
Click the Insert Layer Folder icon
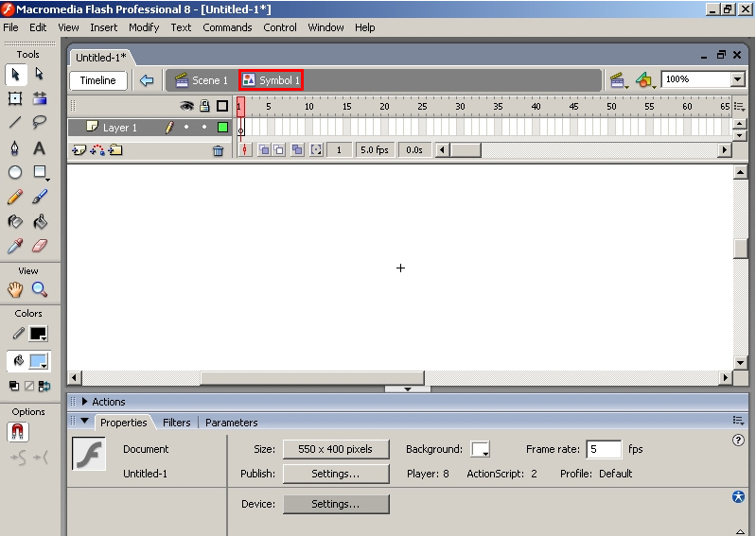click(115, 150)
